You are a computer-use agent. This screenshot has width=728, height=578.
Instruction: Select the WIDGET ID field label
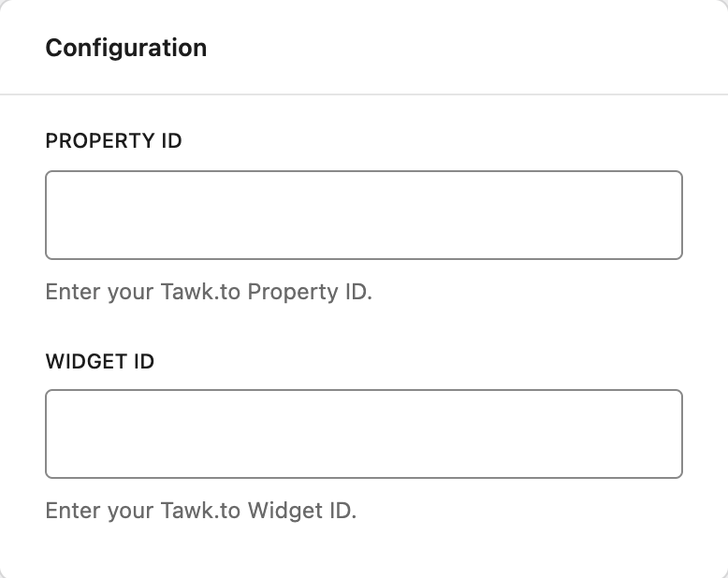pos(99,361)
